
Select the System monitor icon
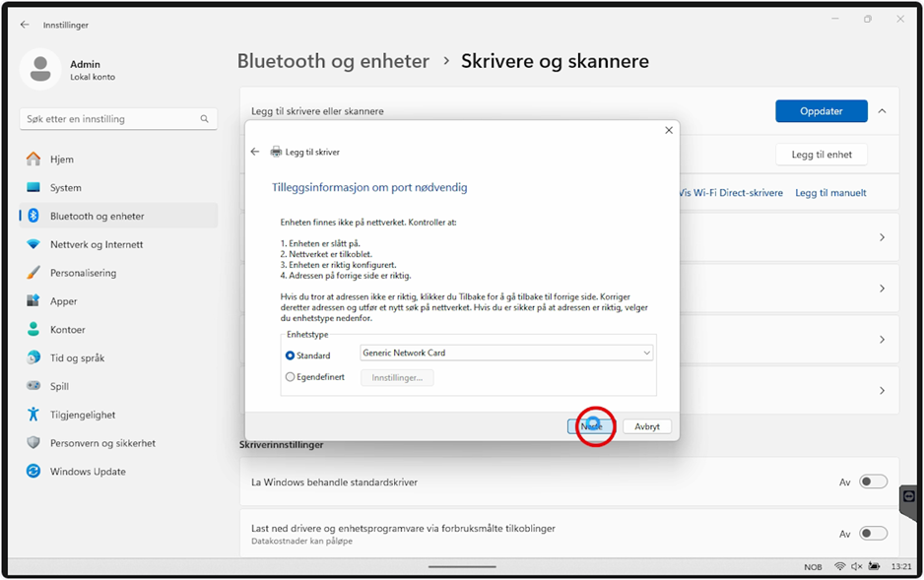pos(33,187)
